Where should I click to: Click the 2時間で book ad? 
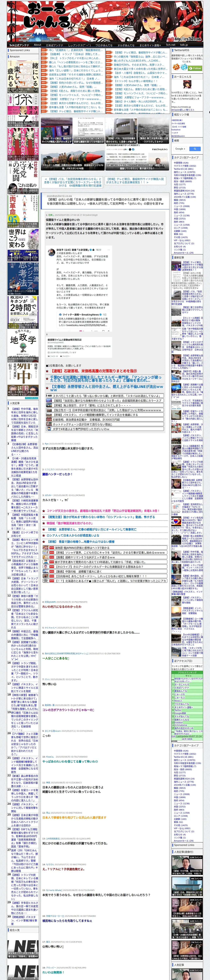(x=23, y=312)
